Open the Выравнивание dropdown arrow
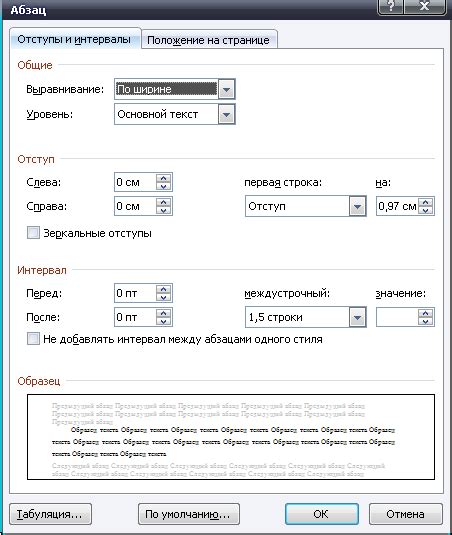452x535 pixels. (227, 90)
